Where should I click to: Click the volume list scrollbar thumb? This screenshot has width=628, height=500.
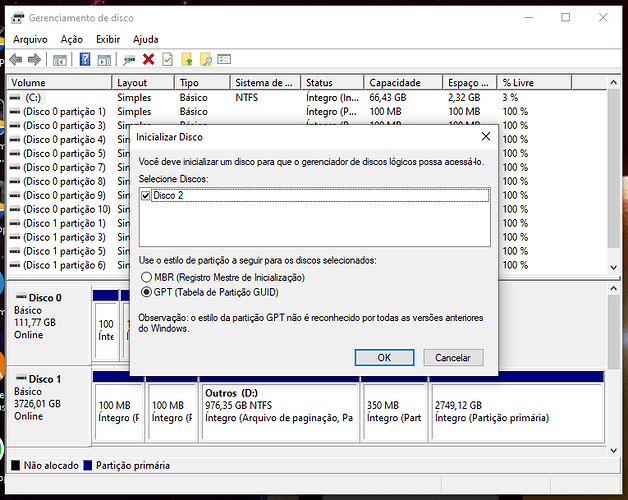point(614,168)
